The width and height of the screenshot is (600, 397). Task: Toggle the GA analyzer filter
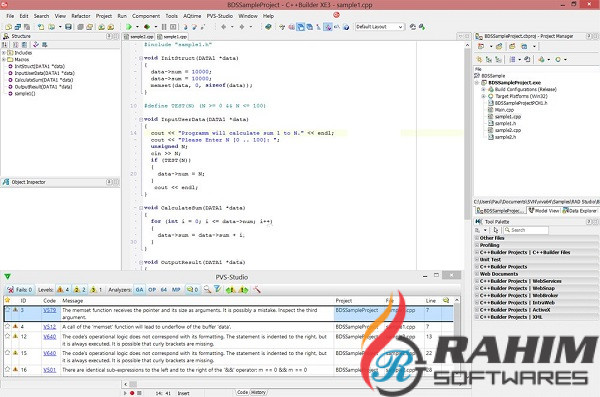pyautogui.click(x=139, y=290)
